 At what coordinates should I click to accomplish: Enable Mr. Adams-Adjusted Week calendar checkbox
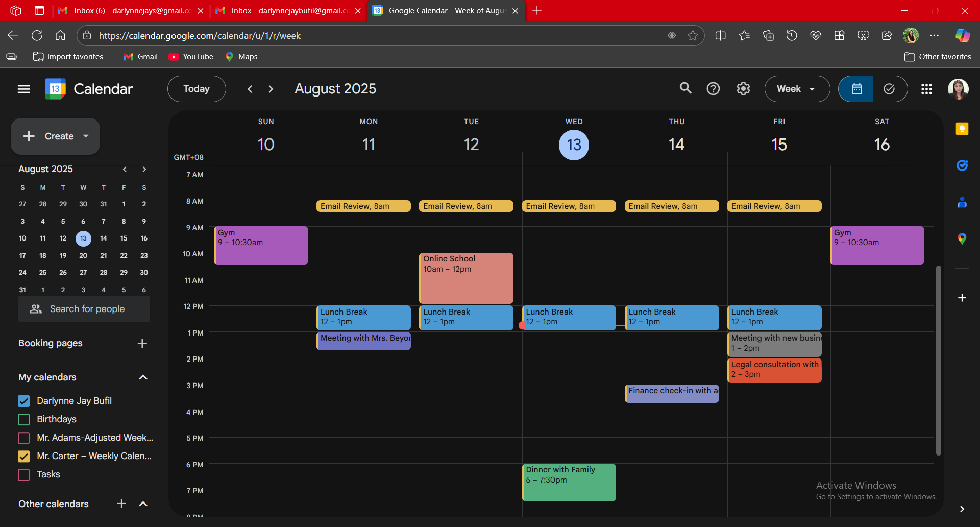pyautogui.click(x=24, y=438)
